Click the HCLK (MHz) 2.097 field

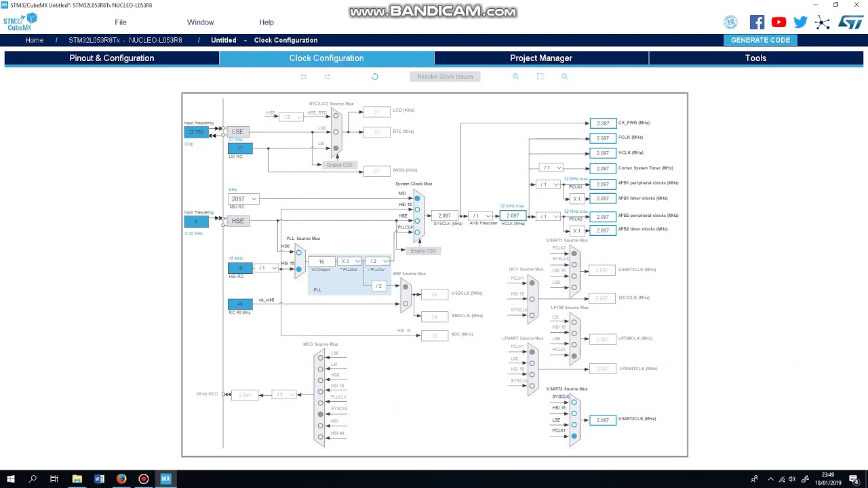point(513,216)
